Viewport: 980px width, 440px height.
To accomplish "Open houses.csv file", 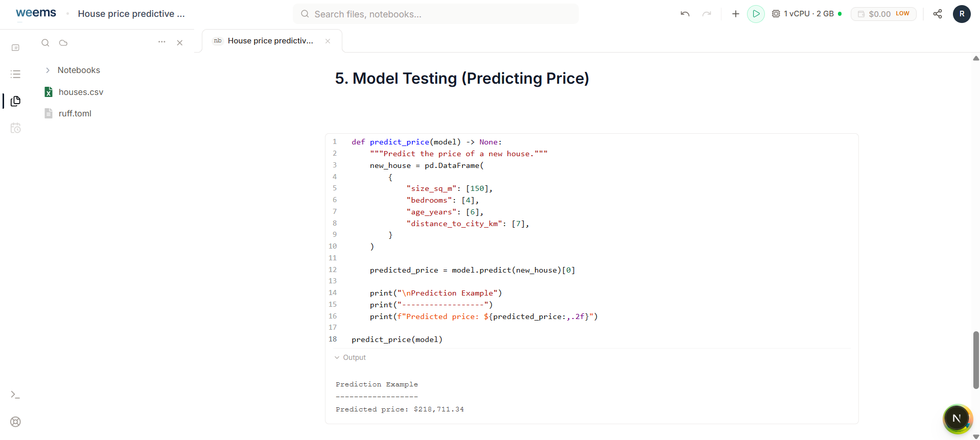I will 81,92.
